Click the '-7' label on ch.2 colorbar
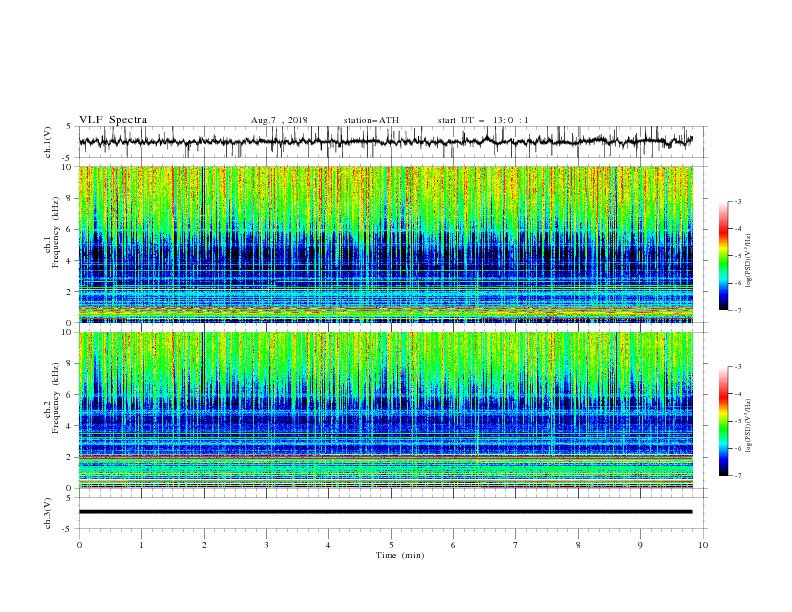This screenshot has height=612, width=792. coord(737,475)
